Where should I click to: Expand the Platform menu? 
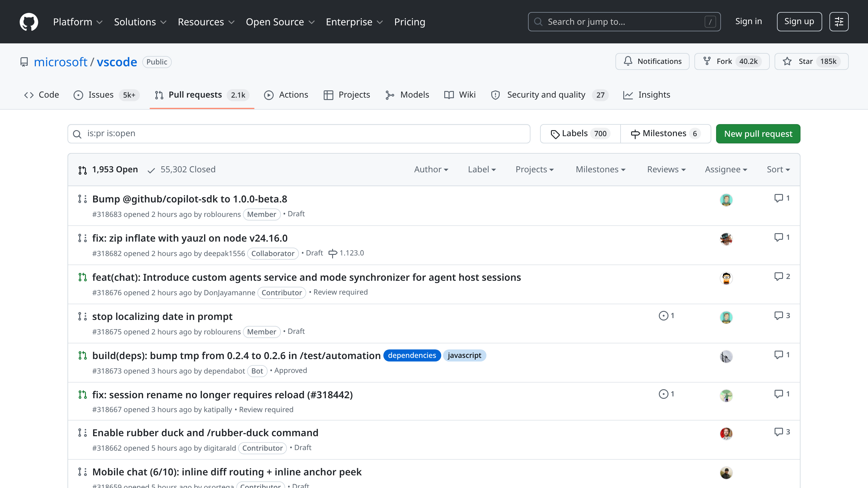click(x=78, y=22)
